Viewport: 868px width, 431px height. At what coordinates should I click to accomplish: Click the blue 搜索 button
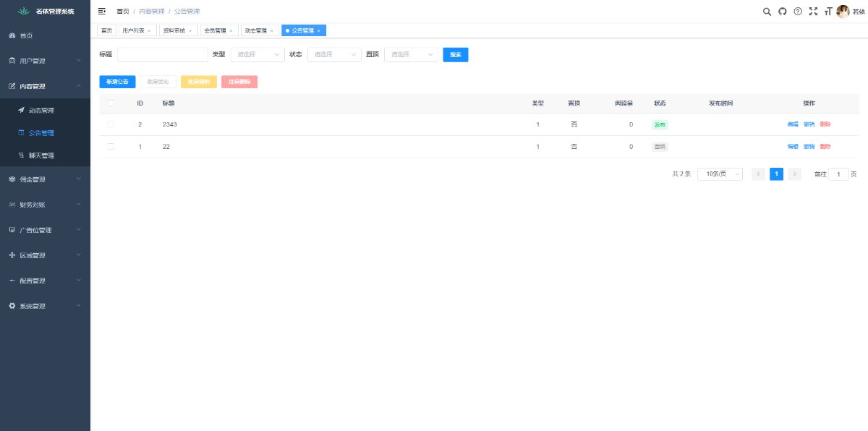[x=456, y=54]
